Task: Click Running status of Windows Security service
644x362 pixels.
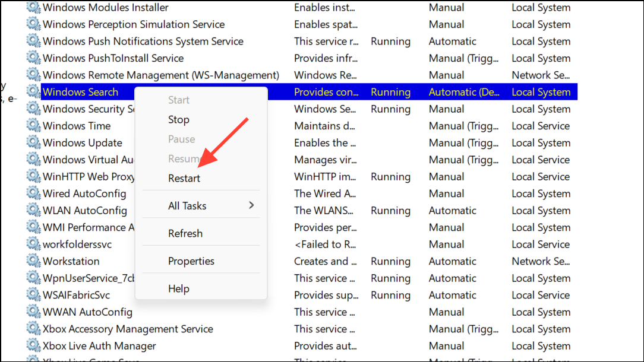Action: tap(390, 109)
